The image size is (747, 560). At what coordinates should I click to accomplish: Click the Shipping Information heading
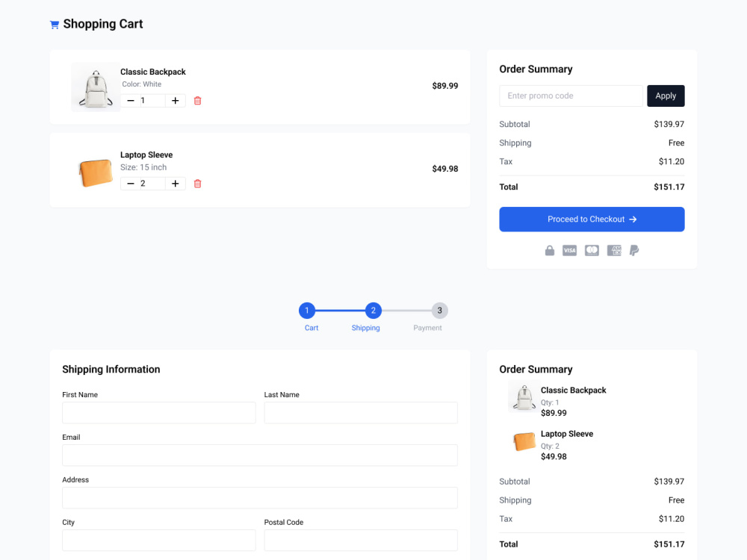coord(111,369)
